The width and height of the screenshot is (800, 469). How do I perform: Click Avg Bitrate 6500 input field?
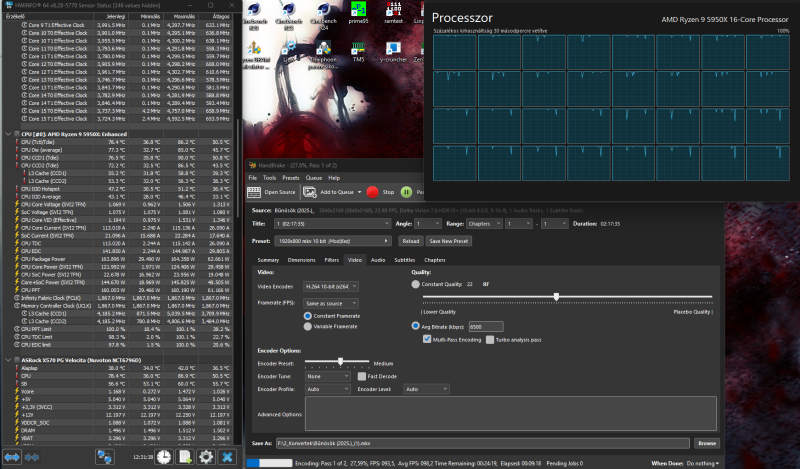click(486, 327)
